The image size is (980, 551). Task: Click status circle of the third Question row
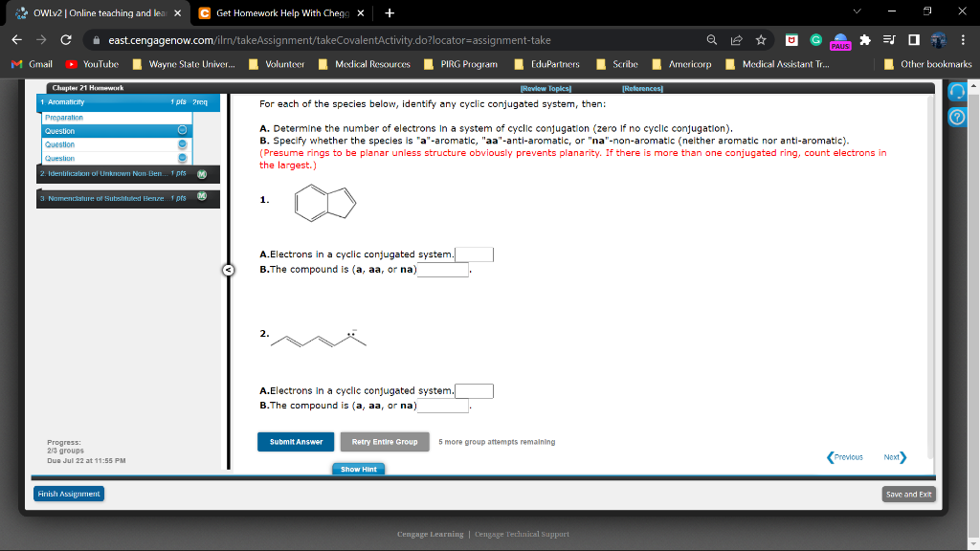[183, 158]
